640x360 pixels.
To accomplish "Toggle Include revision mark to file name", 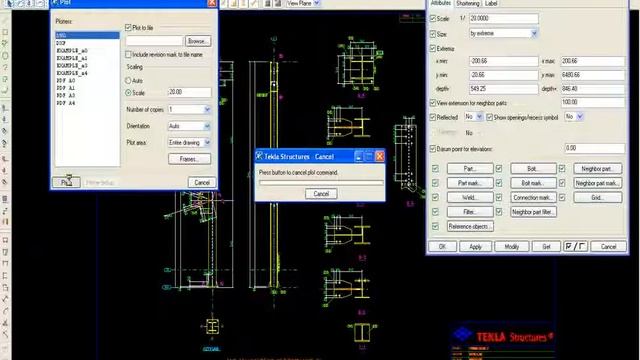I will click(x=128, y=54).
